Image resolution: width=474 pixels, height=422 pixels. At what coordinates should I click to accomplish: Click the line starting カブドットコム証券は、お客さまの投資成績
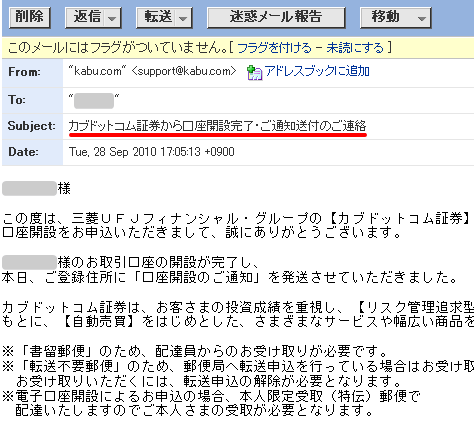tap(238, 307)
